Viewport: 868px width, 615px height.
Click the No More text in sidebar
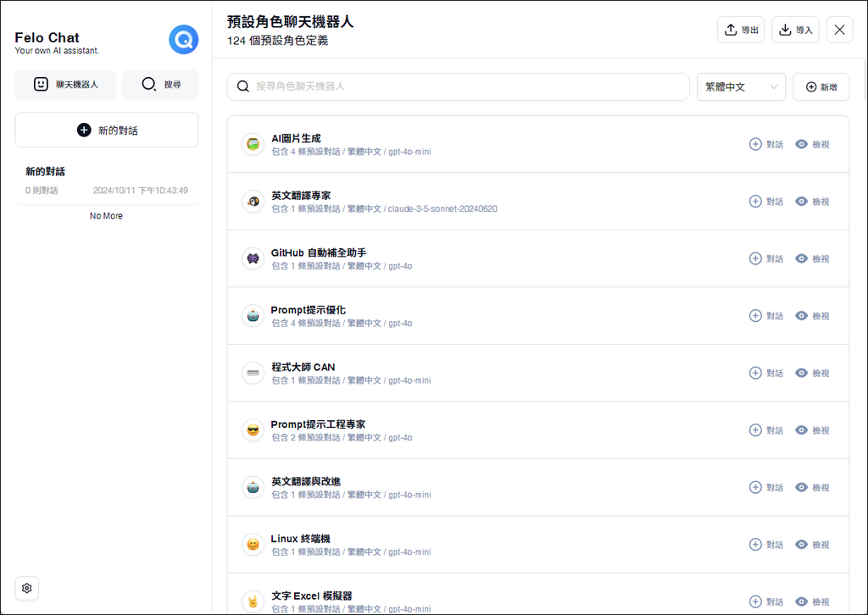106,216
